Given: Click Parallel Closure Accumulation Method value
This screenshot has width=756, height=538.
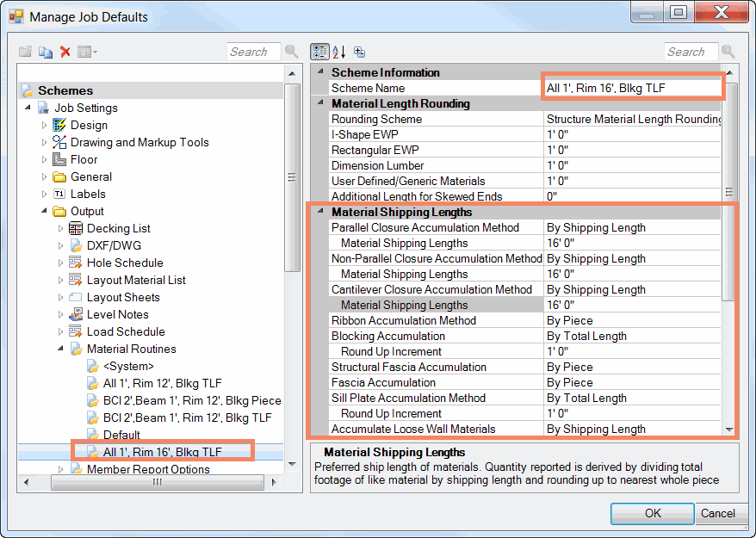Looking at the screenshot, I should [x=632, y=227].
